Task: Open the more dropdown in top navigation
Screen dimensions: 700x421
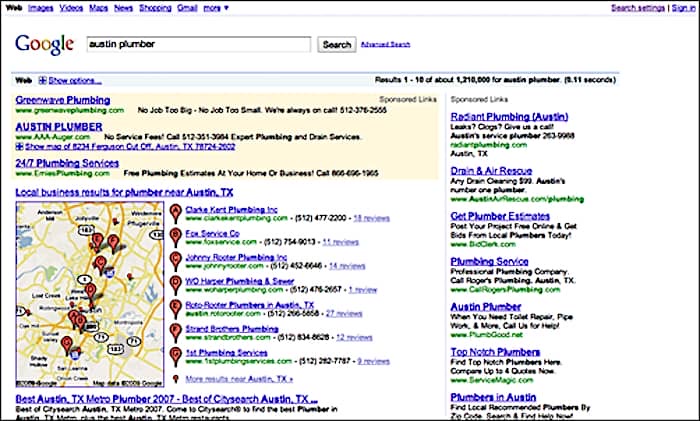Action: (216, 8)
